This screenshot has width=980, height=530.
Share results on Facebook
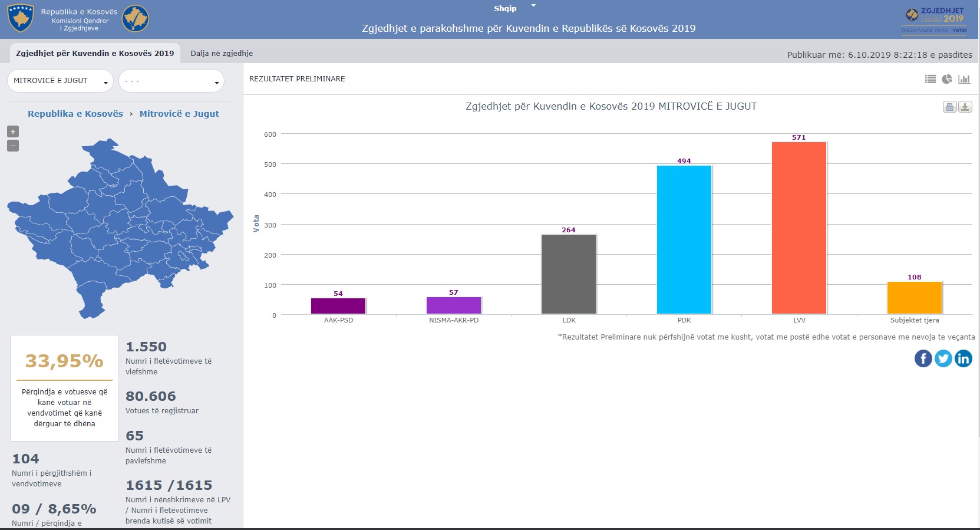(x=923, y=358)
